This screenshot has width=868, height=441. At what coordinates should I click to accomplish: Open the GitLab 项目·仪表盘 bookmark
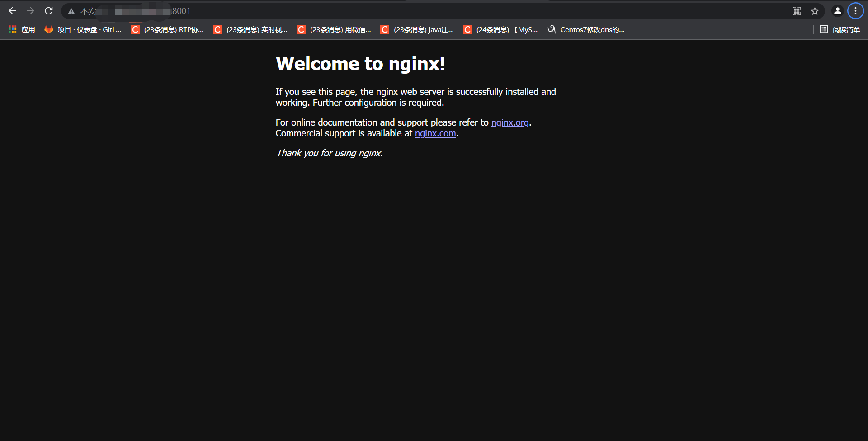tap(83, 29)
